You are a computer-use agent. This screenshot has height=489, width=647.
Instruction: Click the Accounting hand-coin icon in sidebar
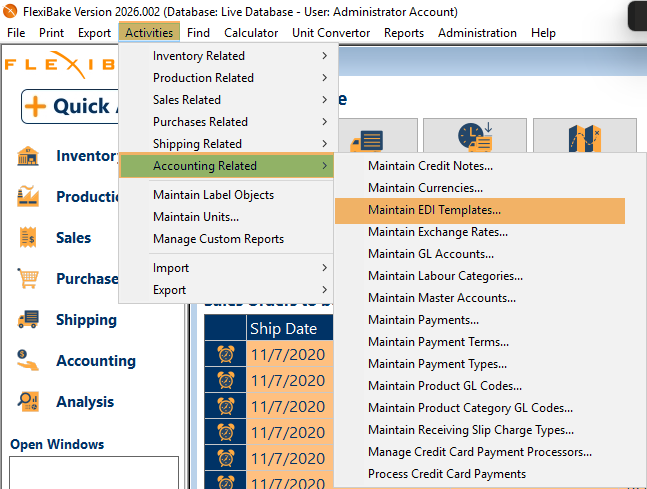click(x=28, y=360)
